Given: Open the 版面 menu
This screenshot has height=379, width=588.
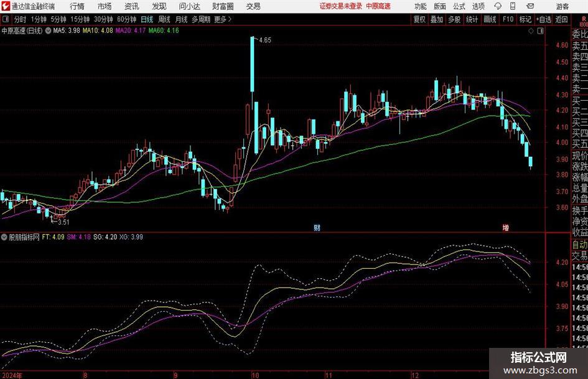Looking at the screenshot, I should click(440, 6).
